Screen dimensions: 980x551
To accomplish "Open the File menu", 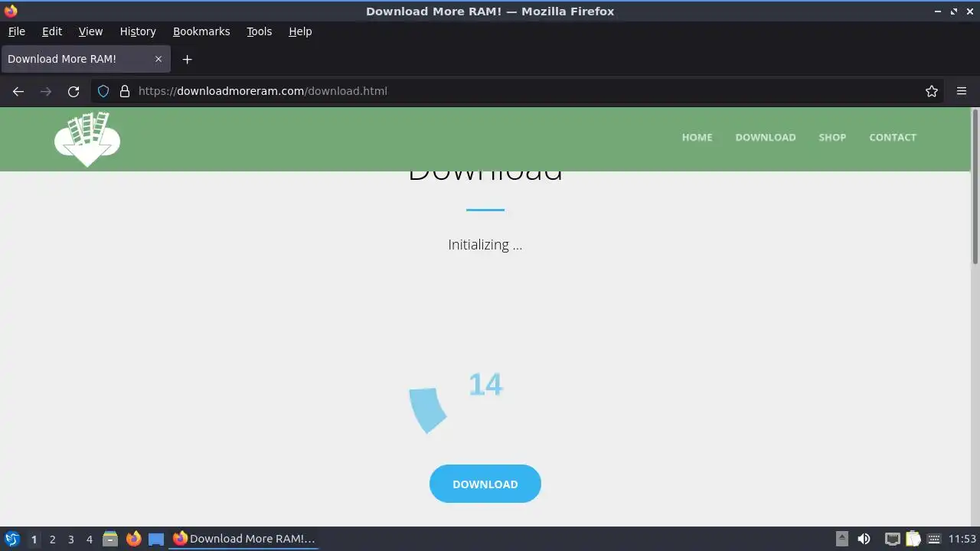I will click(x=17, y=31).
